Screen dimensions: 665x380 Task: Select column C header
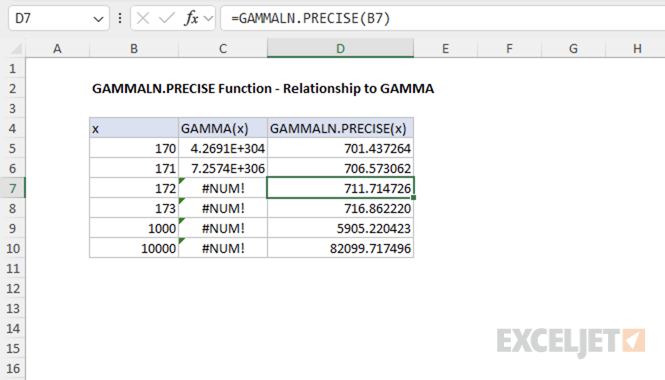tap(223, 48)
